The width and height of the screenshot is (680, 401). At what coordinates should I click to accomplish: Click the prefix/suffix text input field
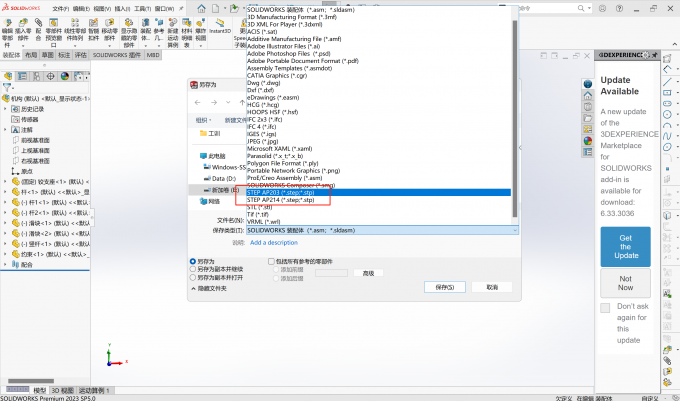click(331, 273)
